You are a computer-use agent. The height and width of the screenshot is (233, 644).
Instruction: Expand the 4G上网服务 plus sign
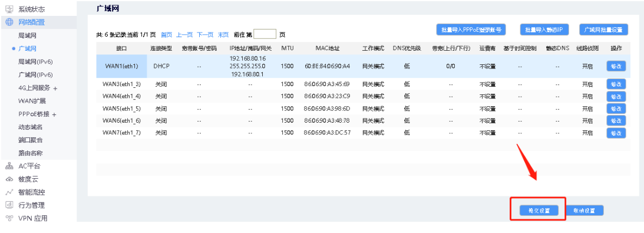pyautogui.click(x=55, y=88)
